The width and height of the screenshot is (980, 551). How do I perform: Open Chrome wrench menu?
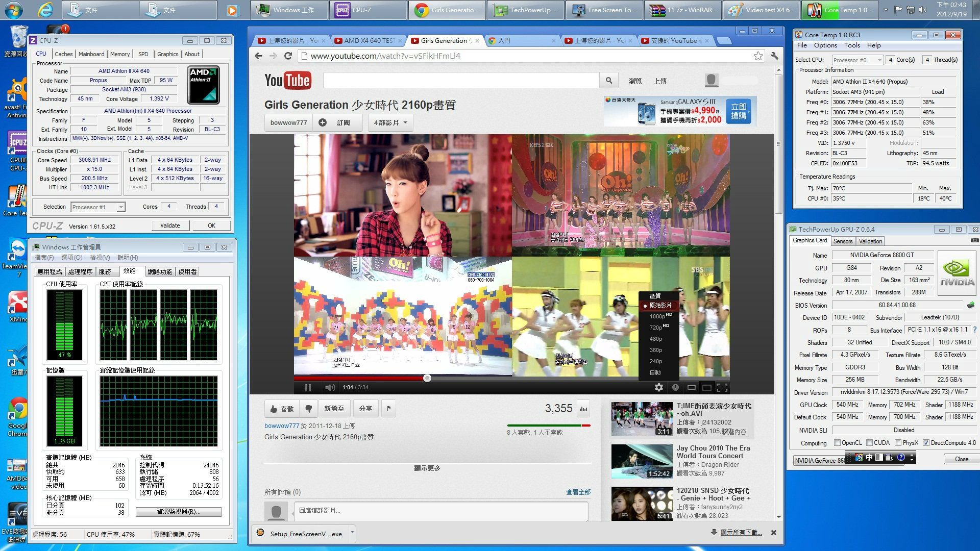(774, 56)
